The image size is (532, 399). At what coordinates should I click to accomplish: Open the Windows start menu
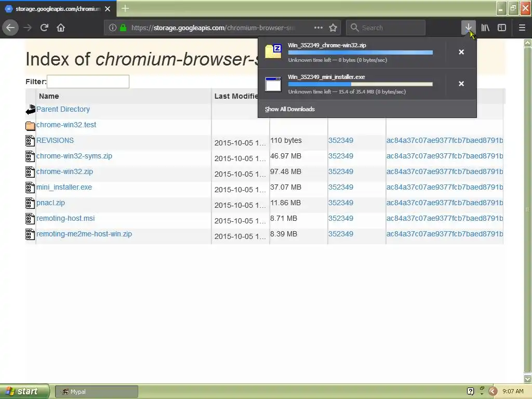25,391
